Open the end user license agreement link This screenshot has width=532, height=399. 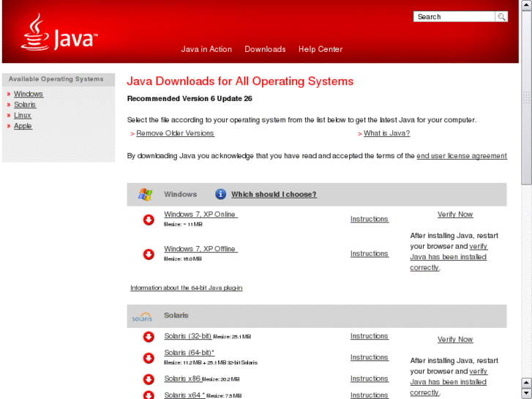pyautogui.click(x=462, y=156)
